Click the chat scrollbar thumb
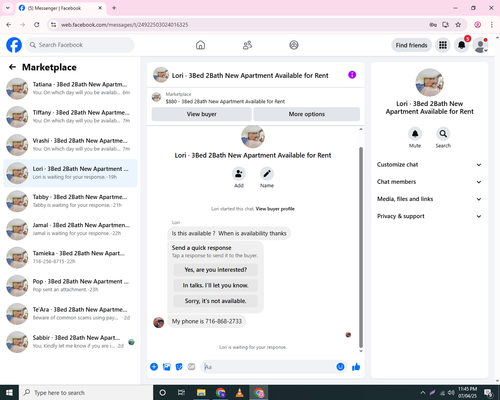This screenshot has height=400, width=500. pos(361,247)
